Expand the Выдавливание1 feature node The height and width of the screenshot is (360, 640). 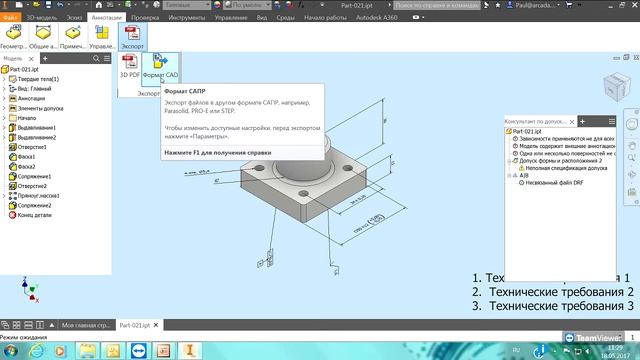[4, 128]
